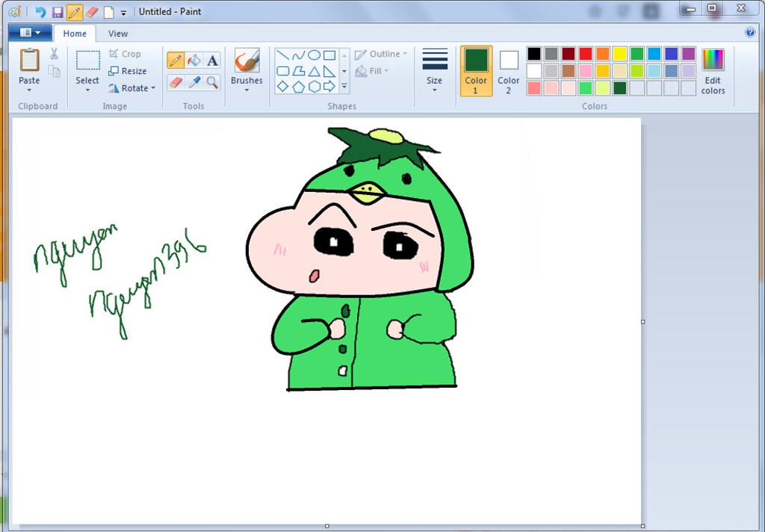This screenshot has width=765, height=532.
Task: Choose the Curve shape
Action: pos(299,55)
